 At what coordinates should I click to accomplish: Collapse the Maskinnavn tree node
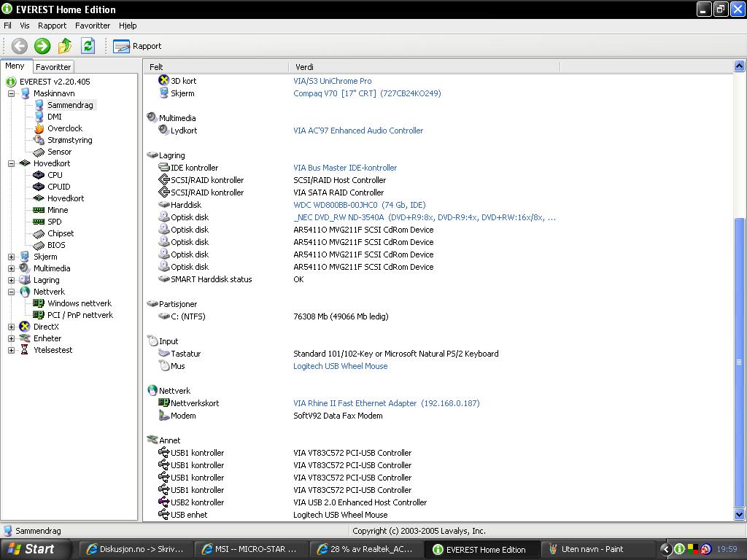pos(11,94)
